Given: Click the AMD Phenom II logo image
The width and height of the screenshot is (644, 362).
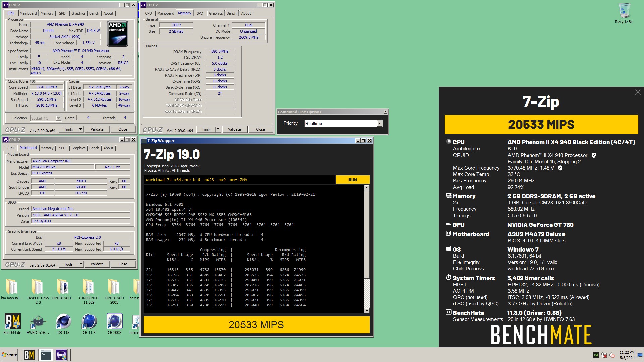Looking at the screenshot, I should tap(118, 34).
